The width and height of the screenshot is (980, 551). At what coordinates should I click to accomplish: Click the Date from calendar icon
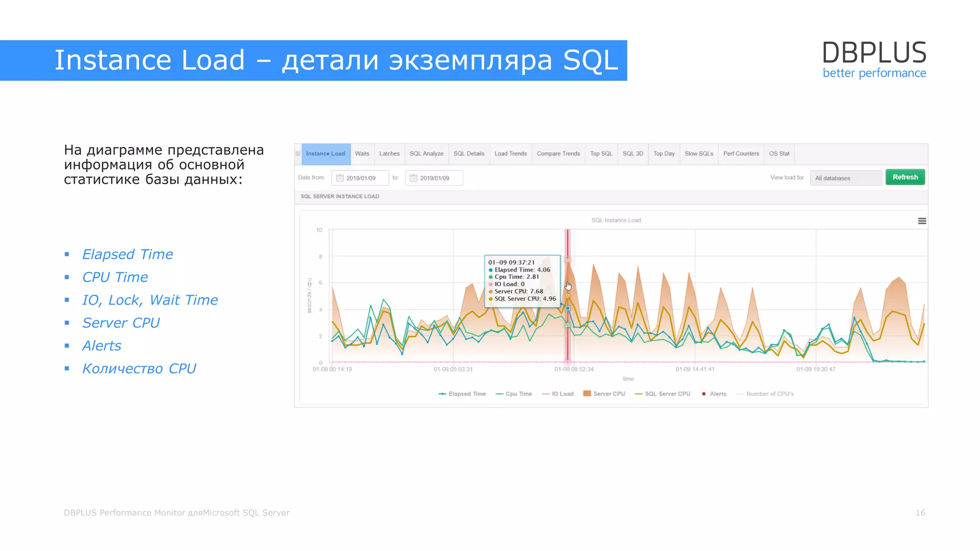coord(340,178)
